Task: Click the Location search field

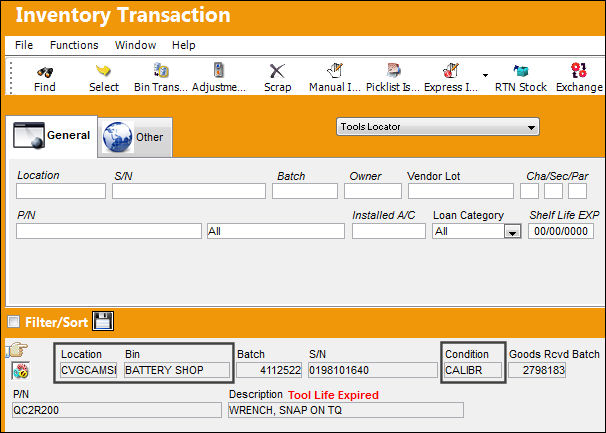Action: pyautogui.click(x=61, y=191)
